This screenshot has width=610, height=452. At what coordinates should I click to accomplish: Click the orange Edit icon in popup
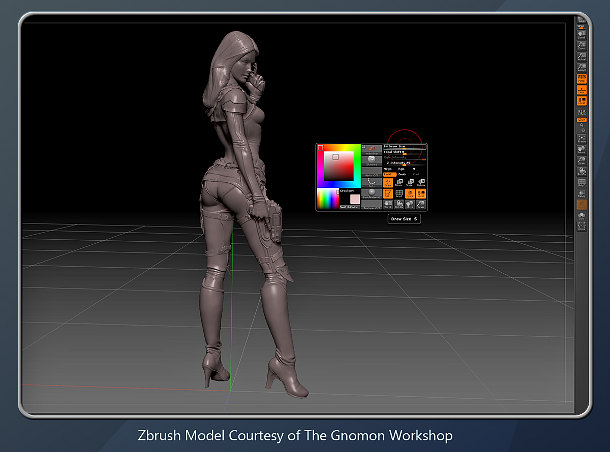388,194
